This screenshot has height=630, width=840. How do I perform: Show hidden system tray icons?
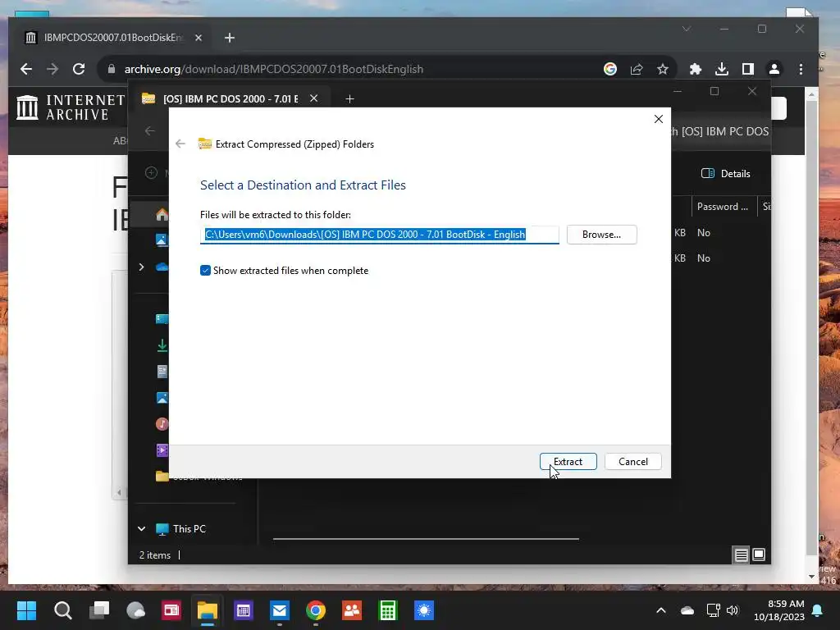coord(661,610)
